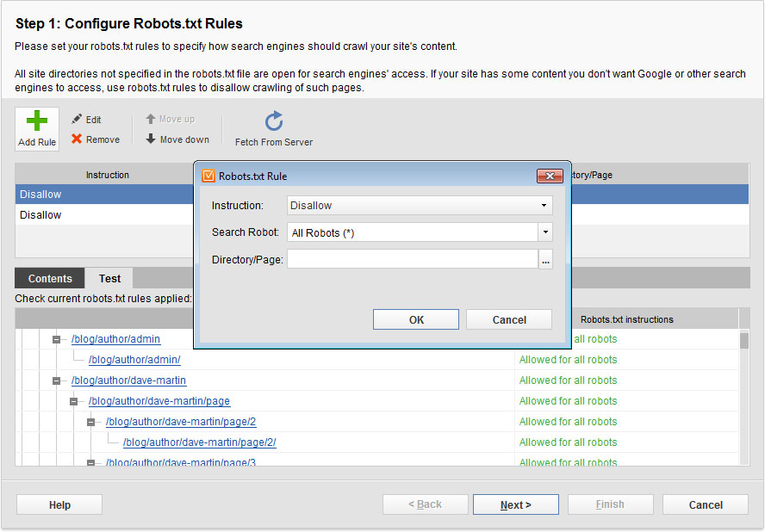Click the Robots.txt Rule dialog title icon
Image resolution: width=765 pixels, height=532 pixels.
coord(208,176)
